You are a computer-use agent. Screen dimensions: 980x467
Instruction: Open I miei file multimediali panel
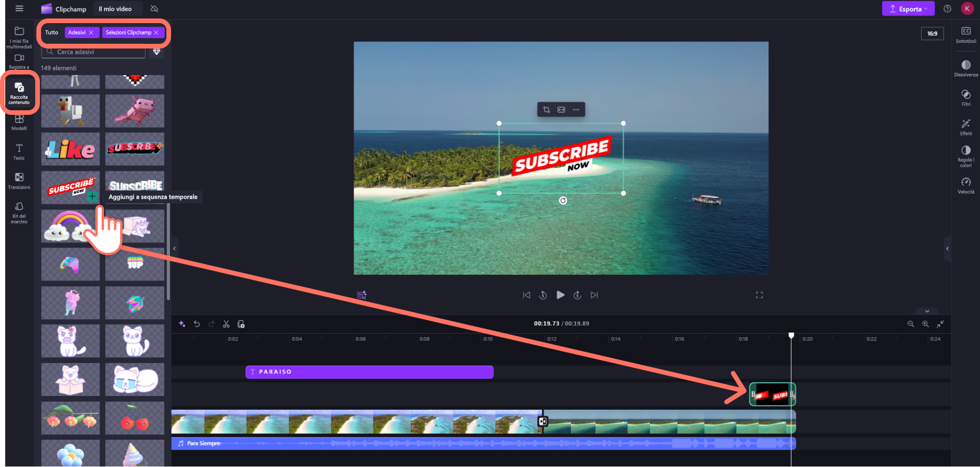(x=19, y=38)
